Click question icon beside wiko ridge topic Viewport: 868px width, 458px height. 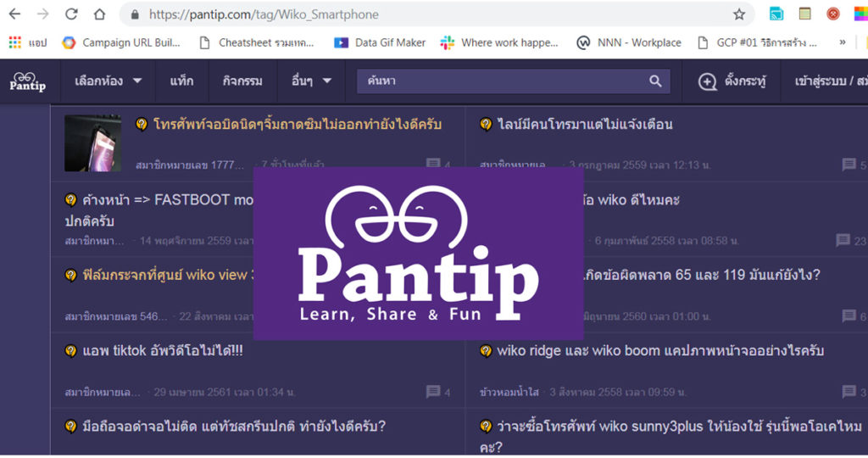point(486,351)
